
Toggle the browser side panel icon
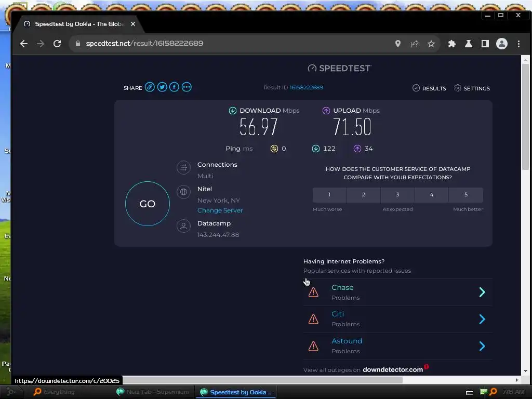pyautogui.click(x=485, y=44)
